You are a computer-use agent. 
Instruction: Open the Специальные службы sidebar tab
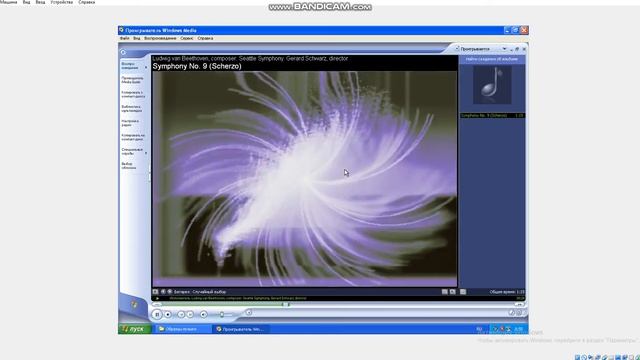click(132, 151)
